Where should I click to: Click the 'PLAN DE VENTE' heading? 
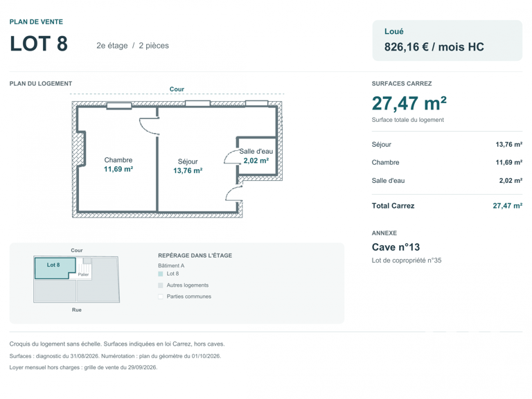click(36, 21)
